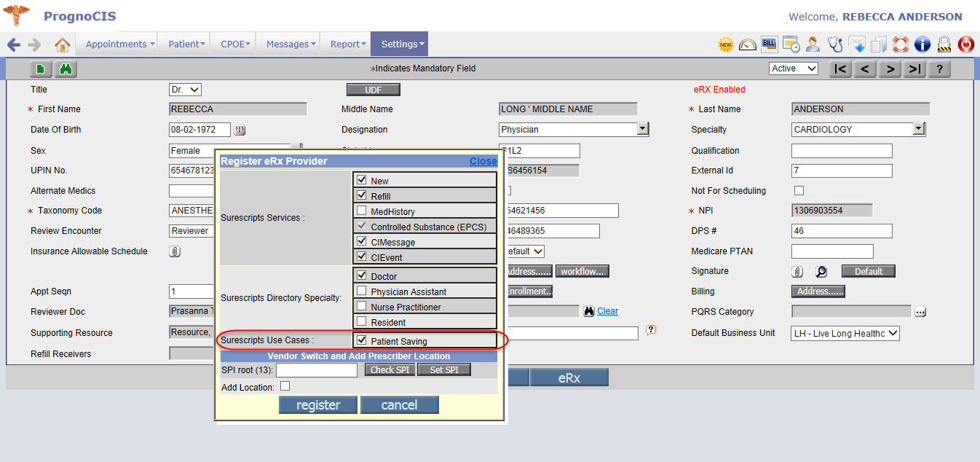Open the Active status dropdown
The image size is (980, 462).
point(794,68)
